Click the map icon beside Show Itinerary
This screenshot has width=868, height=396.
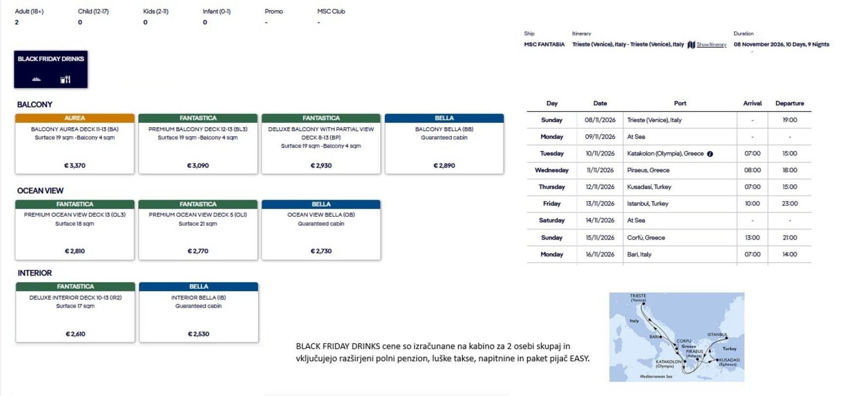coord(691,45)
